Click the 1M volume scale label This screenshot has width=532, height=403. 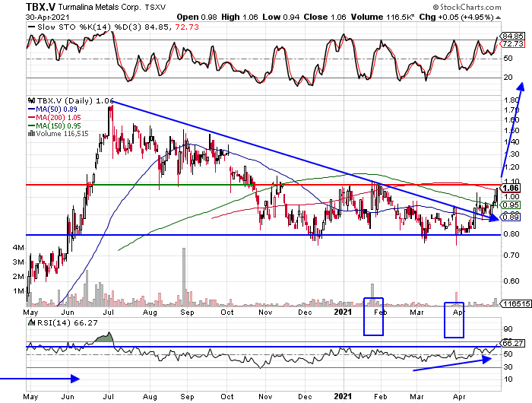click(x=19, y=291)
